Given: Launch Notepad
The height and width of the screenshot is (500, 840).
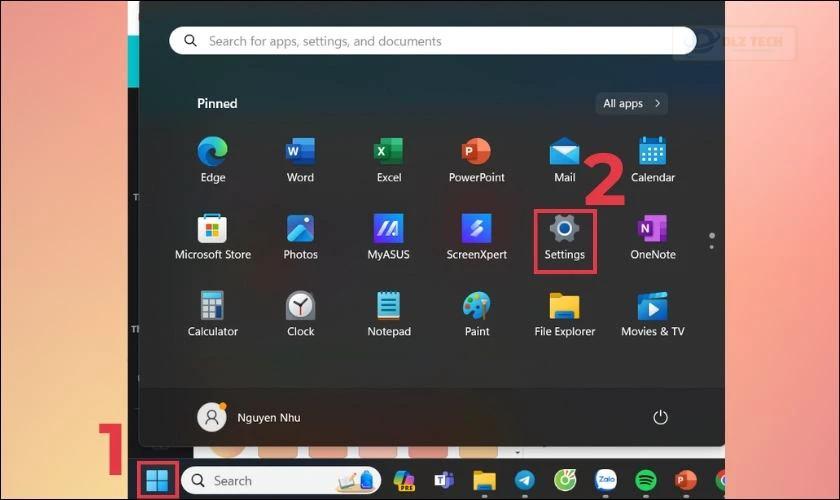Looking at the screenshot, I should pyautogui.click(x=388, y=314).
